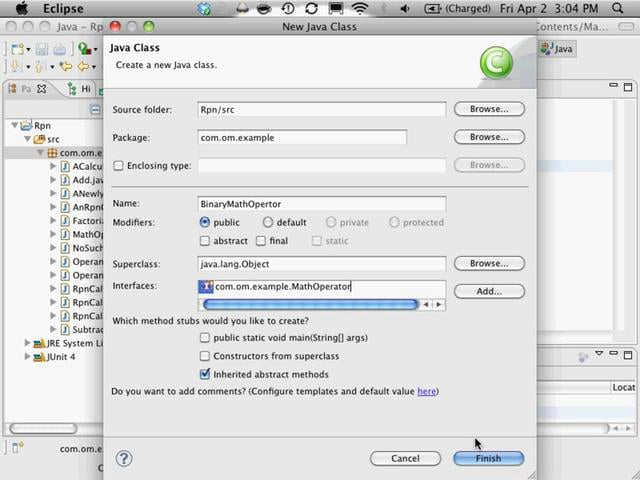Image resolution: width=640 pixels, height=480 pixels.
Task: Collapse the src folder node
Action: (x=27, y=139)
